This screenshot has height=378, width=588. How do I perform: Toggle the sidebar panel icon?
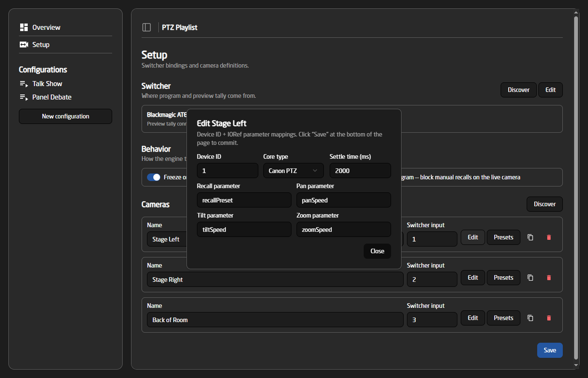point(147,27)
